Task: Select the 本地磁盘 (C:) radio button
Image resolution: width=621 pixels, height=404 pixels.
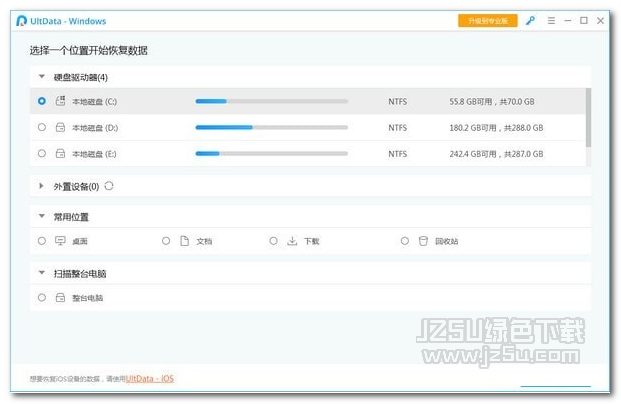Action: 42,101
